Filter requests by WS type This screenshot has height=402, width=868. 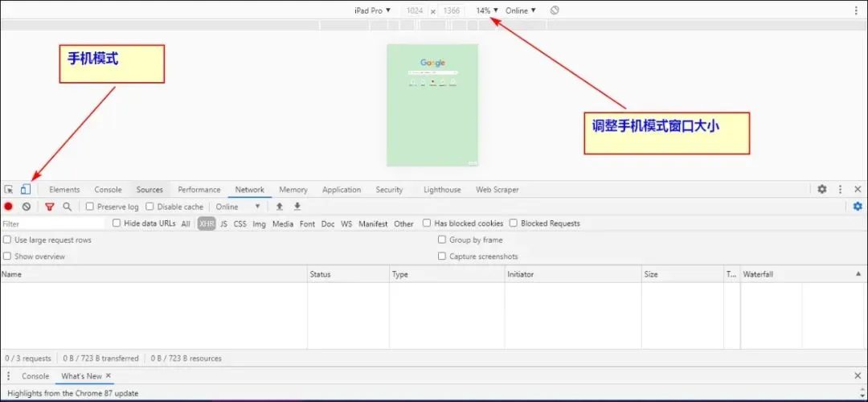[346, 224]
